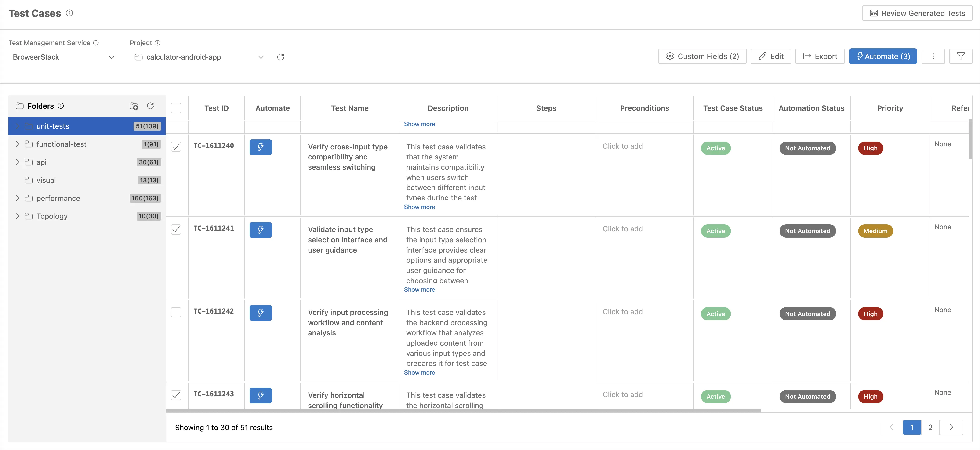Click automate lightning icon for TC-1611242
The width and height of the screenshot is (980, 450).
261,313
